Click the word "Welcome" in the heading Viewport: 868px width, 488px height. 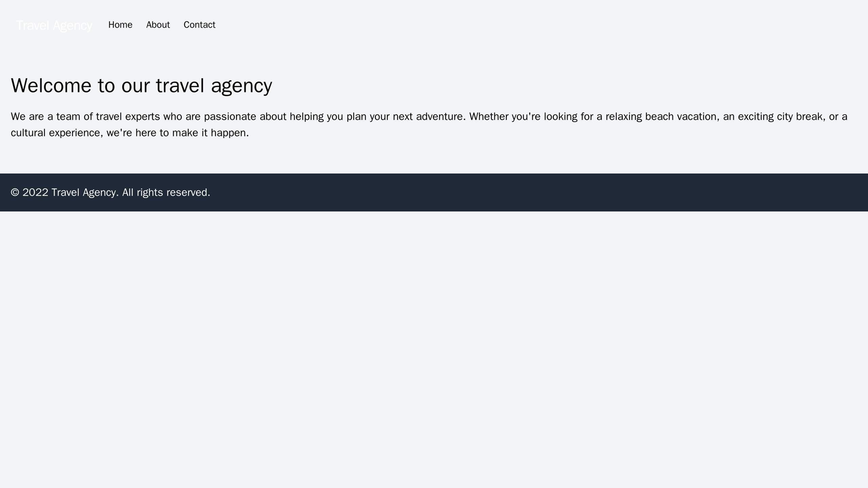tap(54, 85)
